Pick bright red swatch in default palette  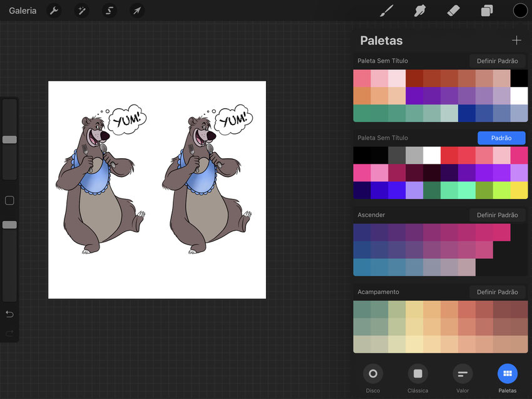[449, 155]
